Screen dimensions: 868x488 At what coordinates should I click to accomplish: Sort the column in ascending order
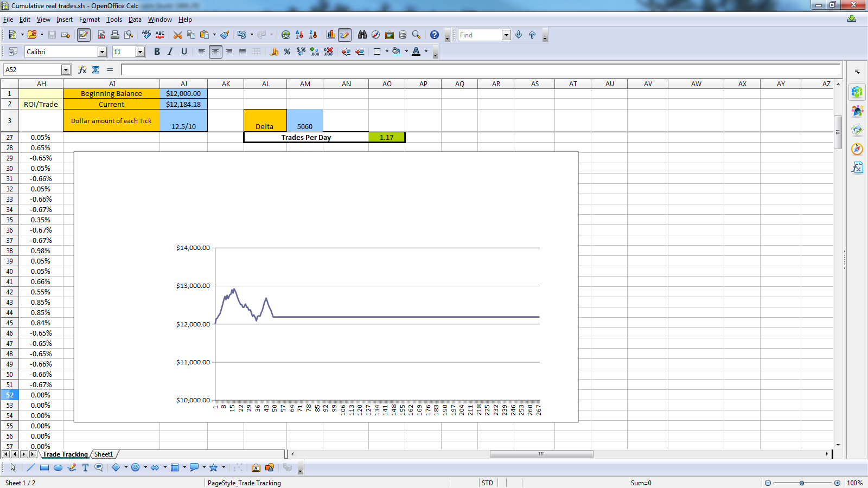tap(299, 35)
